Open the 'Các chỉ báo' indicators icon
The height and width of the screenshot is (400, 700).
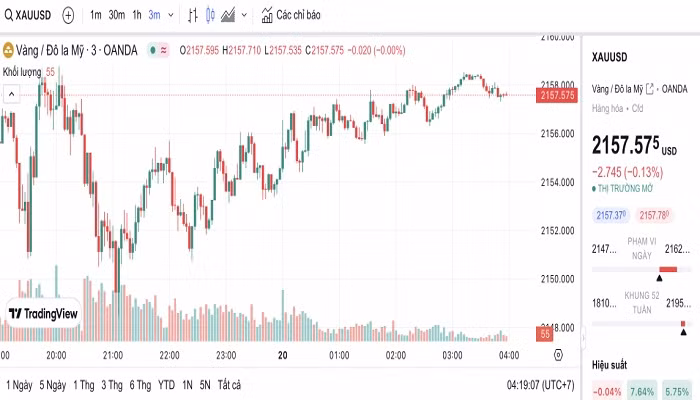[267, 15]
